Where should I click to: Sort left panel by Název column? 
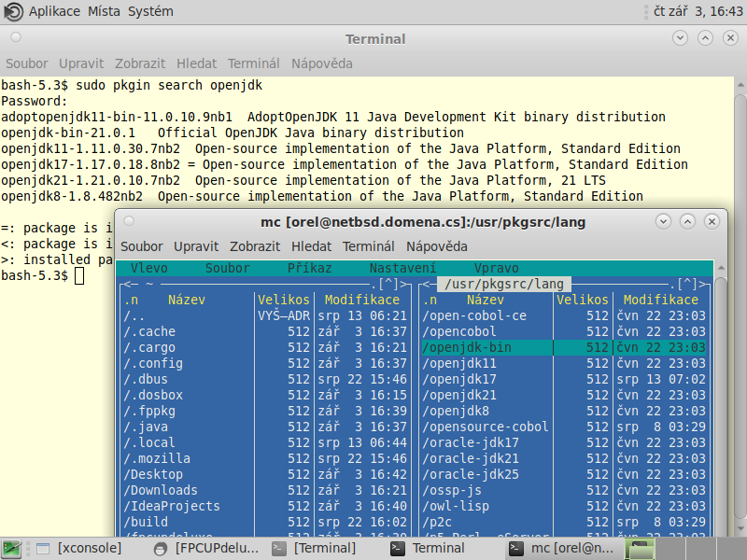point(186,300)
